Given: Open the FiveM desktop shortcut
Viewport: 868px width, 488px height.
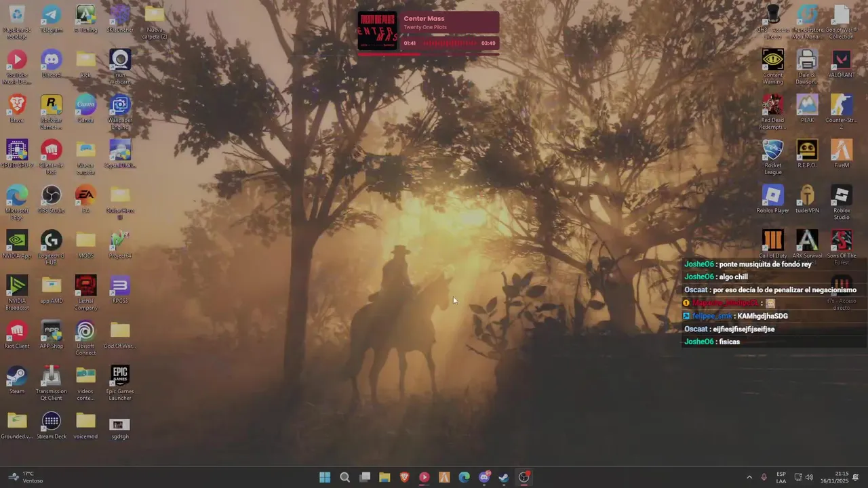Looking at the screenshot, I should [842, 155].
